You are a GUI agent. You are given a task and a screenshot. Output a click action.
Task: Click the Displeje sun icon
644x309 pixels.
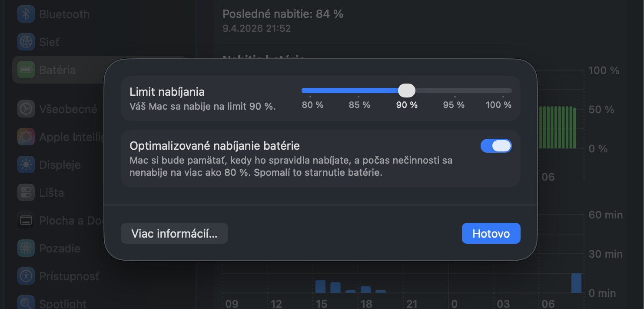click(26, 165)
